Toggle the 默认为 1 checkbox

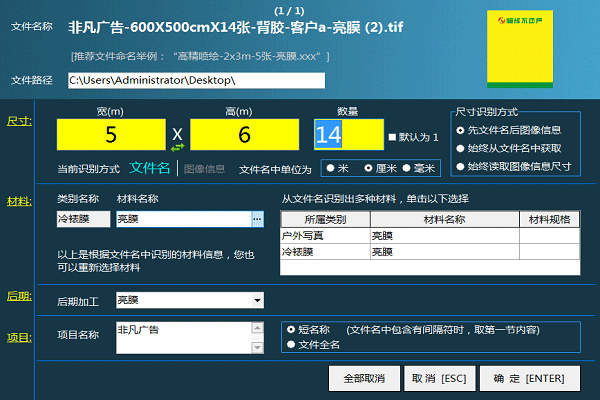(x=393, y=136)
